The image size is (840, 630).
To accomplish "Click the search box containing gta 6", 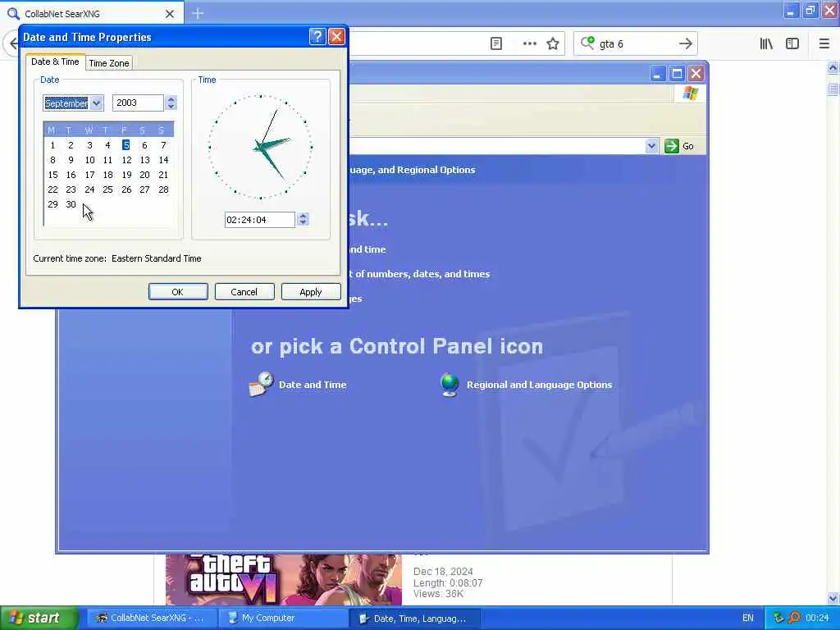I will (x=637, y=44).
